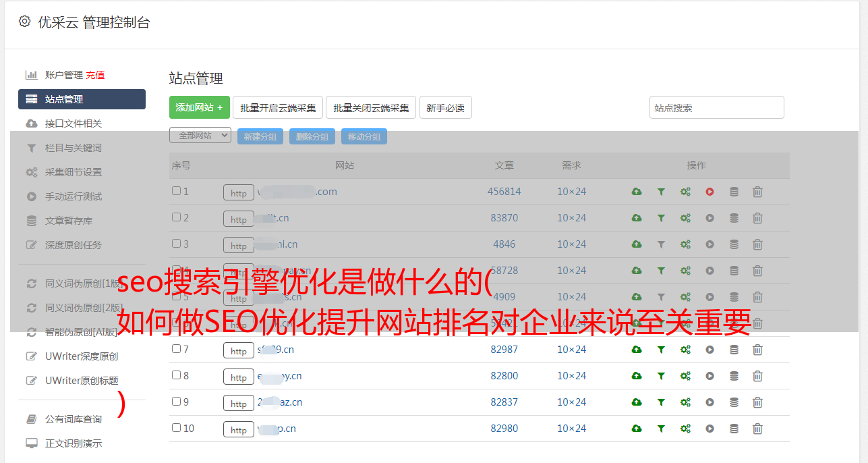Expand the 全部网站 group dropdown
Screen dimensions: 868x463
click(x=200, y=136)
